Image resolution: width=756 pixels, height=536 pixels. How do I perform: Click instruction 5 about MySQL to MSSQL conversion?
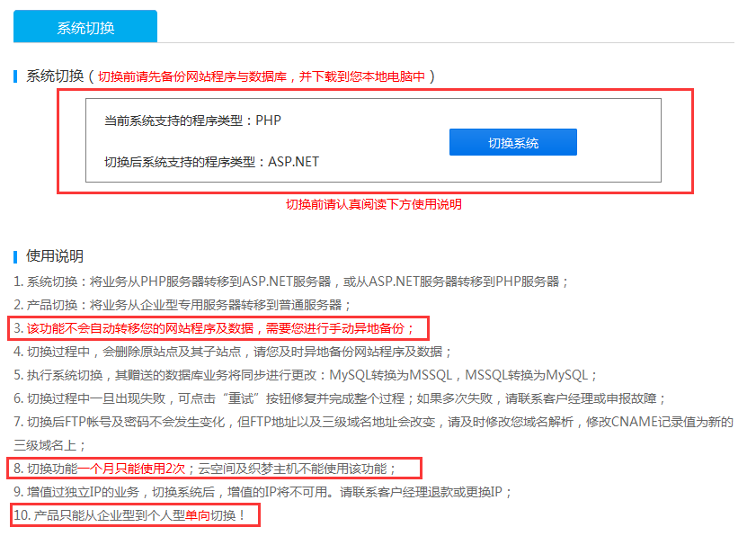point(305,374)
